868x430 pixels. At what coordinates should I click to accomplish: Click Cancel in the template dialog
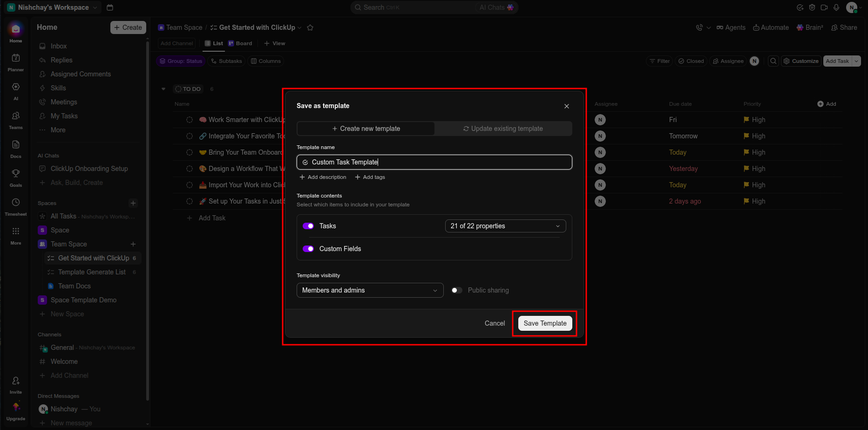[495, 323]
